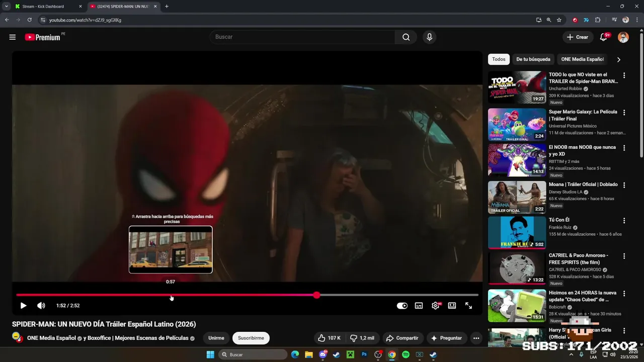
Task: Open the Spider-Man Brand New Day breakdown thumbnail
Action: 517,87
